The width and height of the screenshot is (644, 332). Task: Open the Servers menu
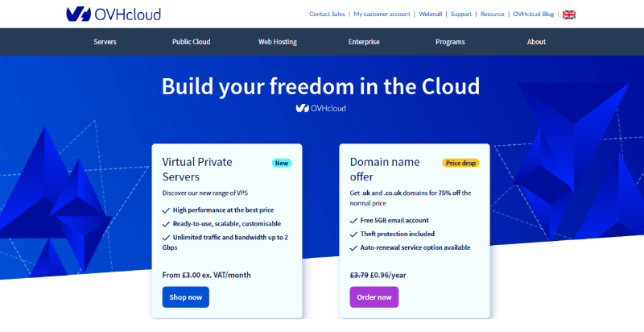tap(105, 42)
